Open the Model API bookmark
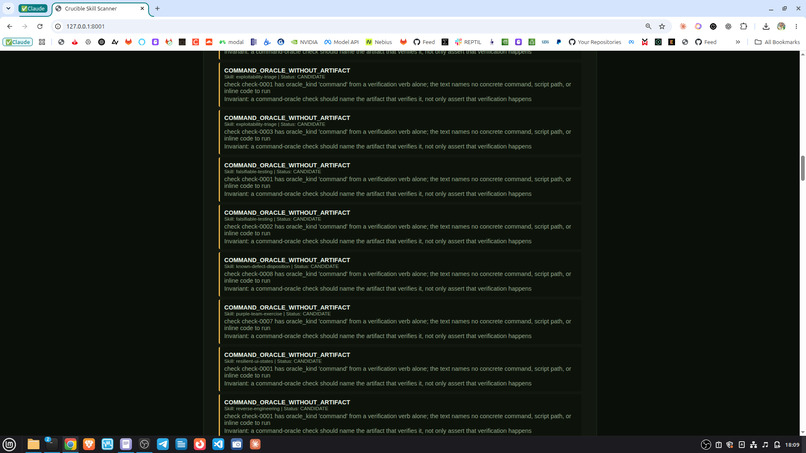The height and width of the screenshot is (453, 806). pos(341,42)
